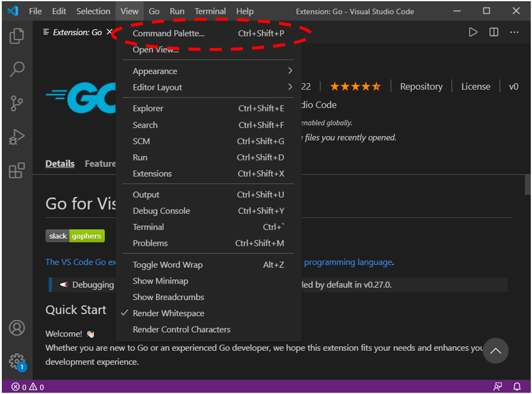Open the Run and Debug view

16,137
